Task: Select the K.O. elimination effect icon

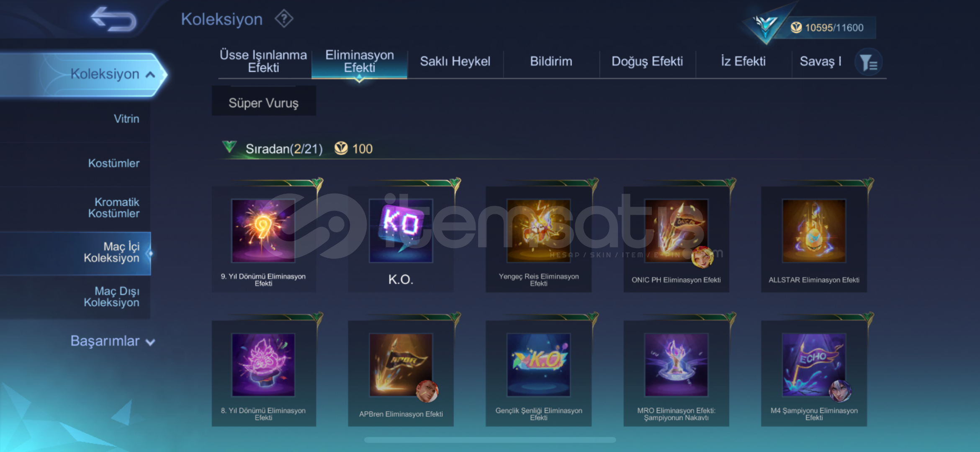Action: pos(401,231)
